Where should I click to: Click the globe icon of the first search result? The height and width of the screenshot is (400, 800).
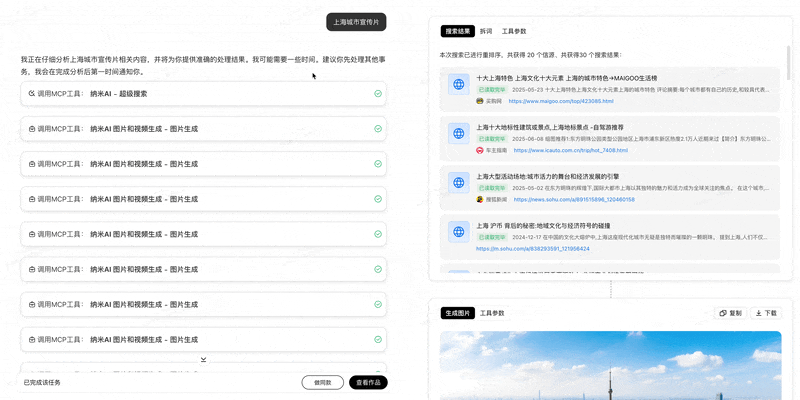tap(459, 85)
